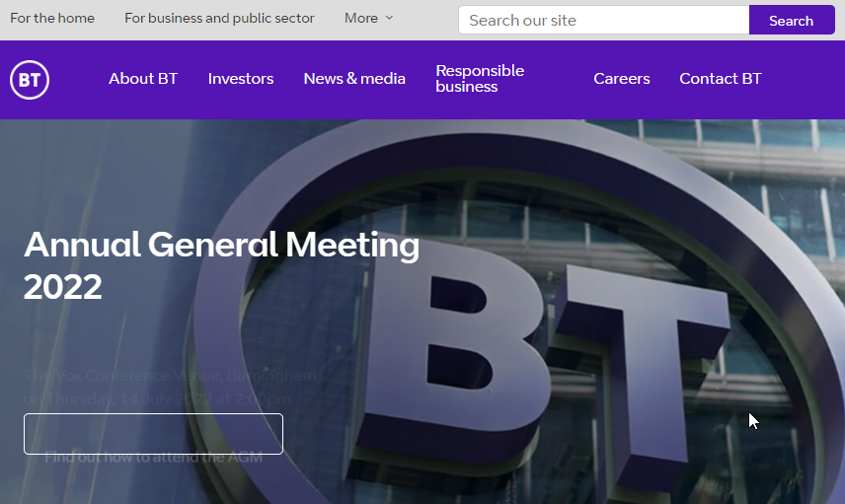
Task: Go to the 'For the home' link
Action: 52,19
